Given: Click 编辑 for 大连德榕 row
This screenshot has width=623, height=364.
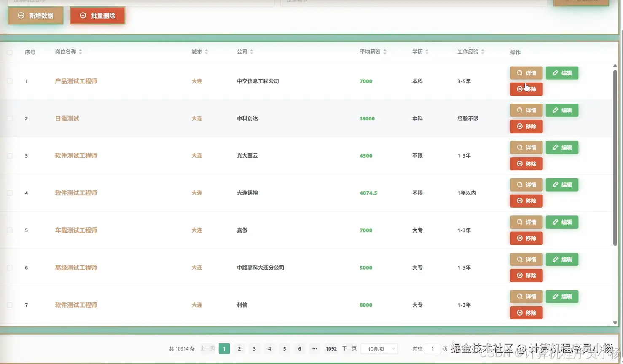Looking at the screenshot, I should click(x=562, y=185).
